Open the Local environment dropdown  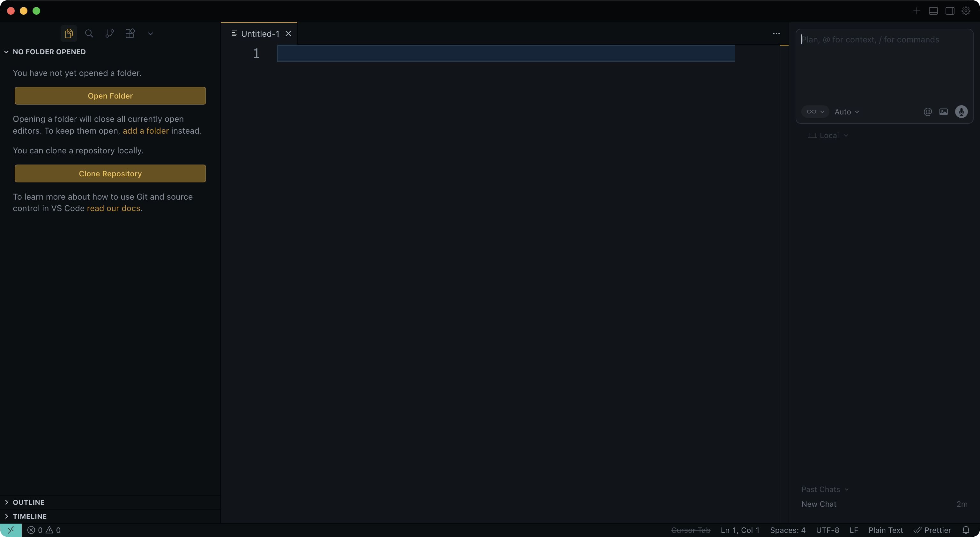[828, 136]
